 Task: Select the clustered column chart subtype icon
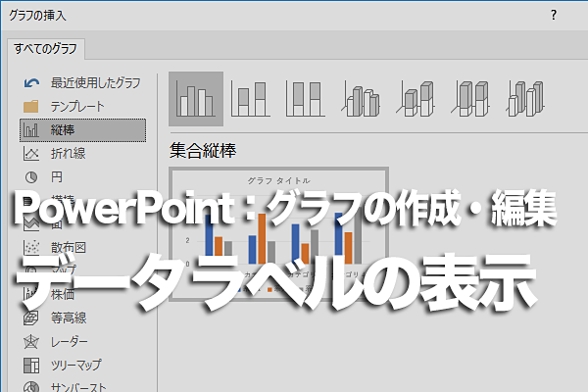[x=196, y=99]
